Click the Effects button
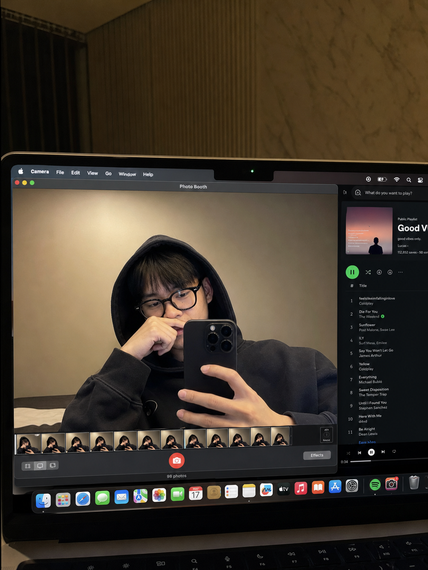This screenshot has height=570, width=428. (317, 455)
